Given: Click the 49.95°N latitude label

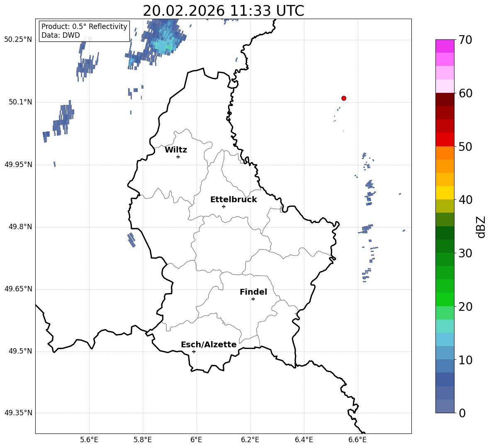Looking at the screenshot, I should [18, 165].
